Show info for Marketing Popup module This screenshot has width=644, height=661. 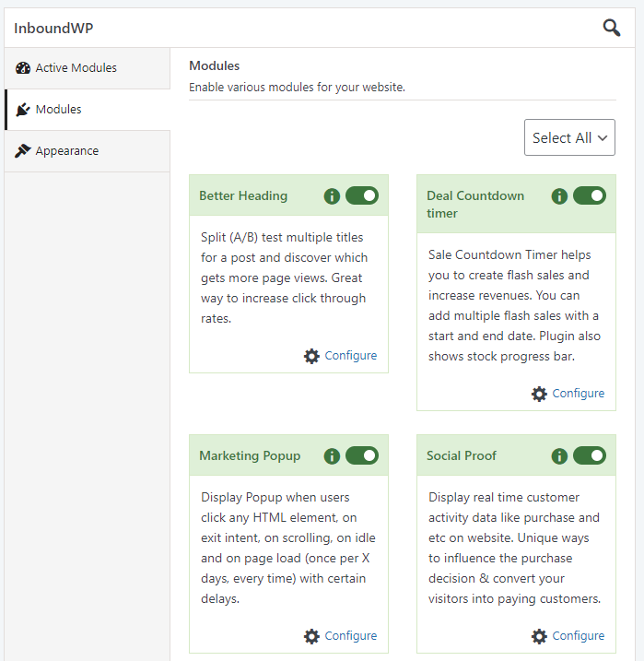(332, 456)
